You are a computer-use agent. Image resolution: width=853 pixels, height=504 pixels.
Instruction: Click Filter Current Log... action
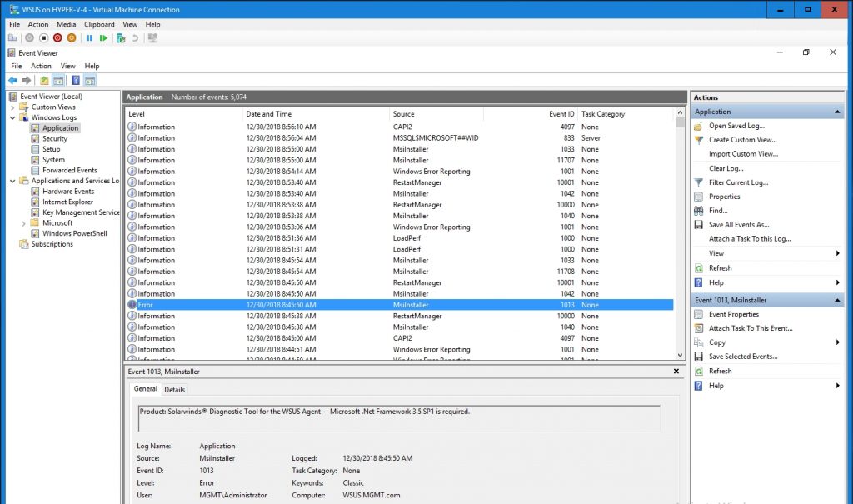pos(738,182)
